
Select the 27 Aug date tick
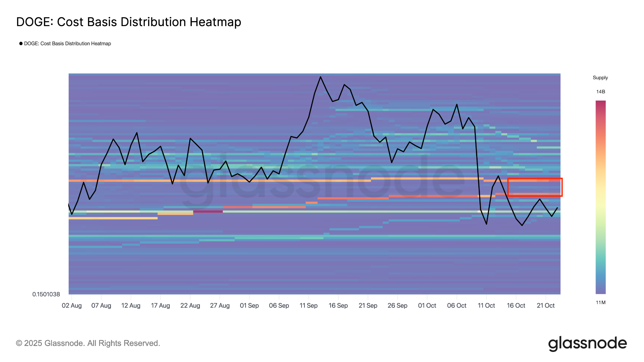220,305
